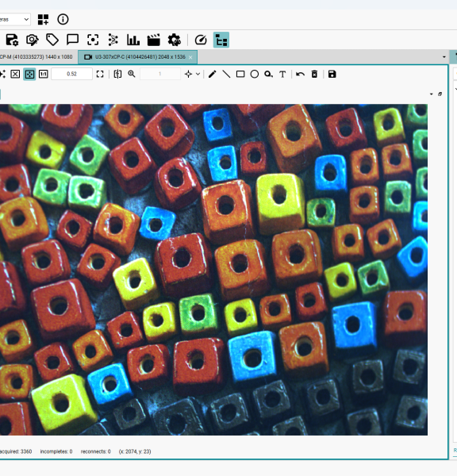Viewport: 457px width, 476px height.
Task: Delete annotations with the trash icon
Action: pyautogui.click(x=314, y=74)
